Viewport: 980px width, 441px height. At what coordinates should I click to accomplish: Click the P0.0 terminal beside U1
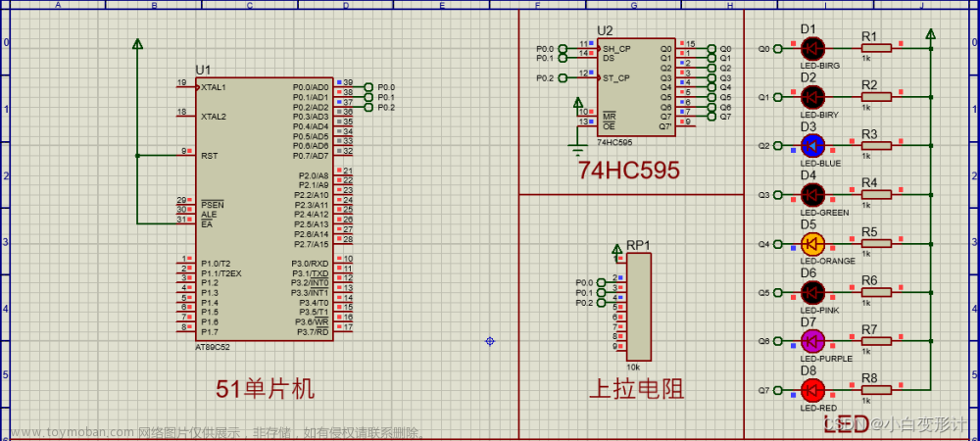tap(367, 87)
